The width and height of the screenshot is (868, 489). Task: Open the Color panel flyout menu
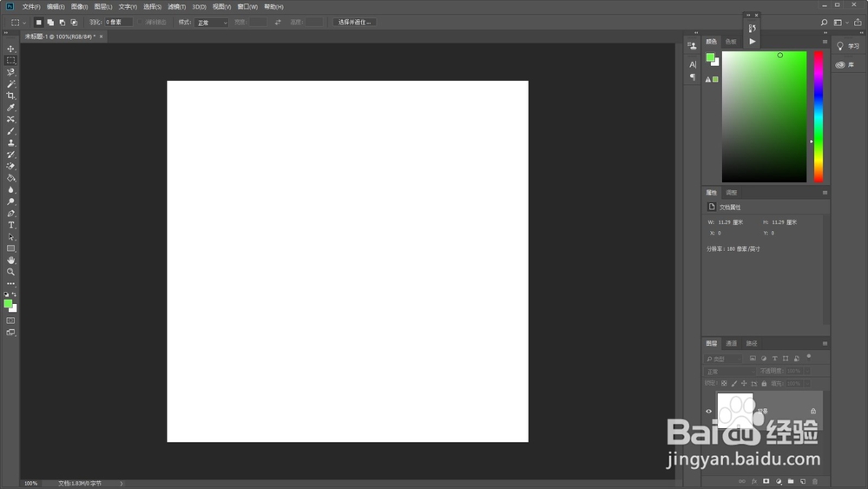(x=825, y=42)
